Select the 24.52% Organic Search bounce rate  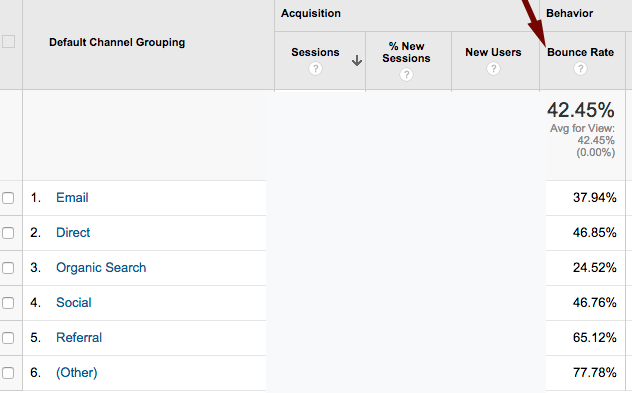[595, 268]
